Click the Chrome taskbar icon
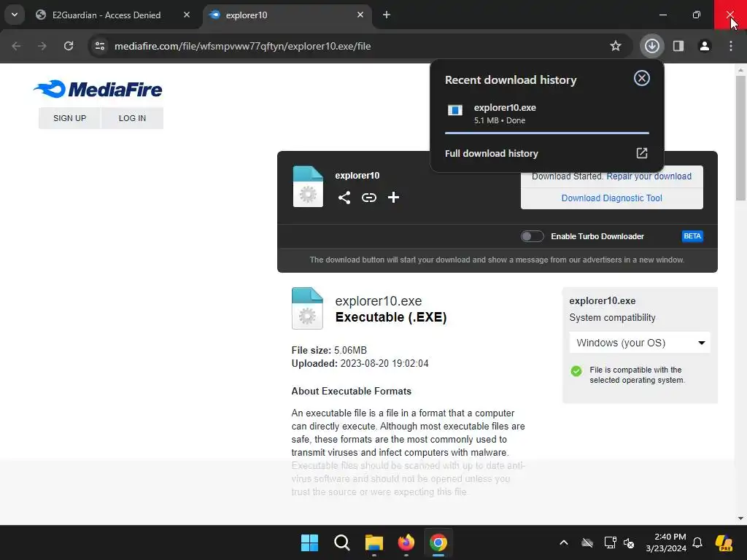The width and height of the screenshot is (747, 560). coord(438,542)
